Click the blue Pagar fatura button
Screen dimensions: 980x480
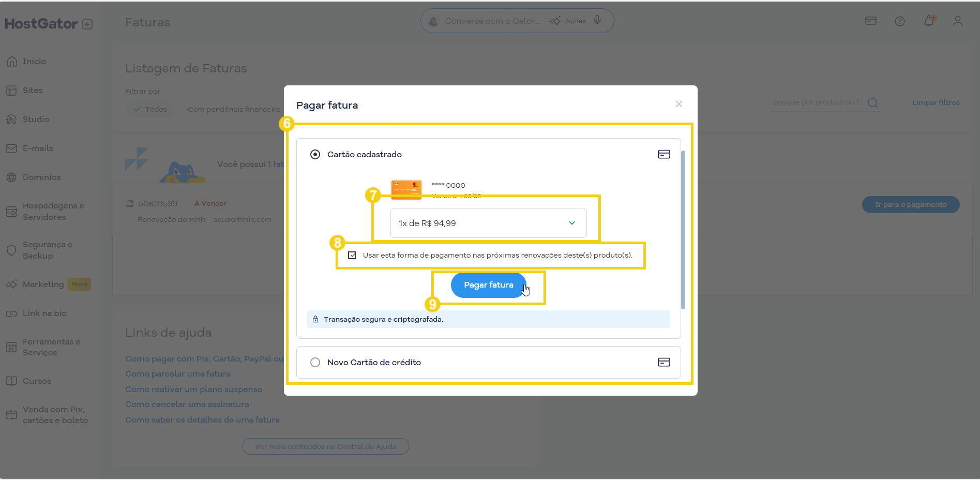tap(488, 286)
